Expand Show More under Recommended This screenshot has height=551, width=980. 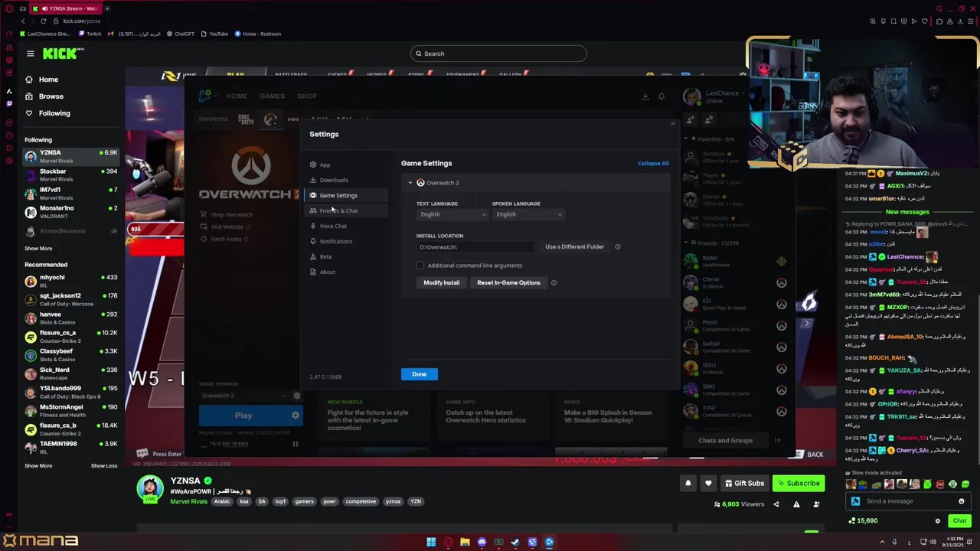(38, 466)
